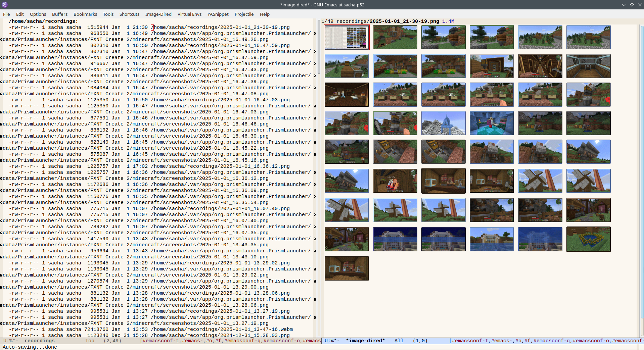Click the Top position indicator in mode line

pos(90,341)
